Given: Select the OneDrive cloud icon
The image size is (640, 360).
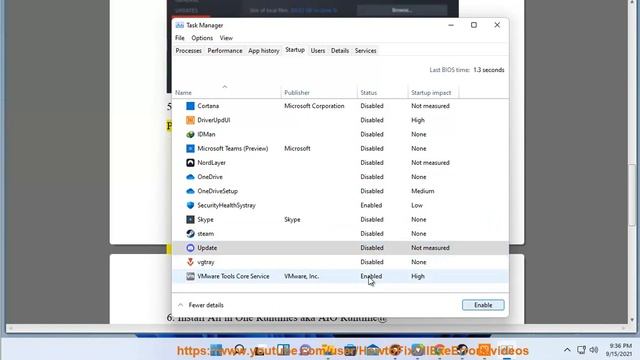Looking at the screenshot, I should click(190, 177).
